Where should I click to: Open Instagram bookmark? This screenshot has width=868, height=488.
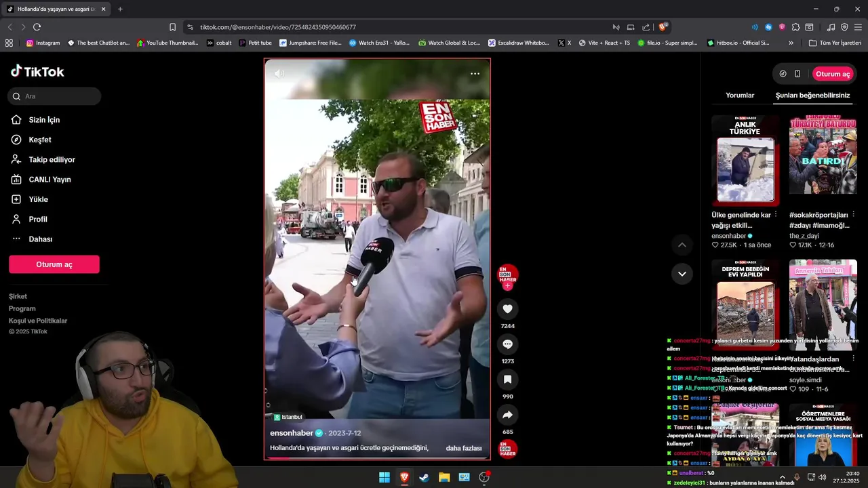[x=43, y=43]
